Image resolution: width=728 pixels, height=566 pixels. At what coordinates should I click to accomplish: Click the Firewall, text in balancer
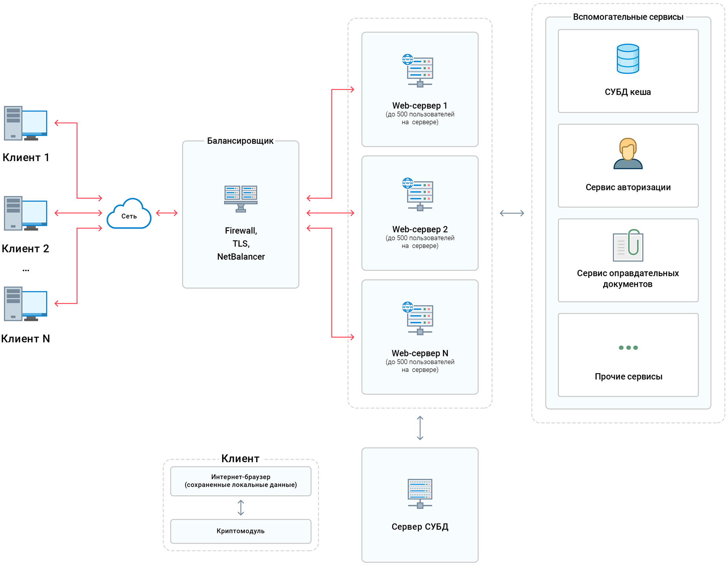(x=241, y=231)
